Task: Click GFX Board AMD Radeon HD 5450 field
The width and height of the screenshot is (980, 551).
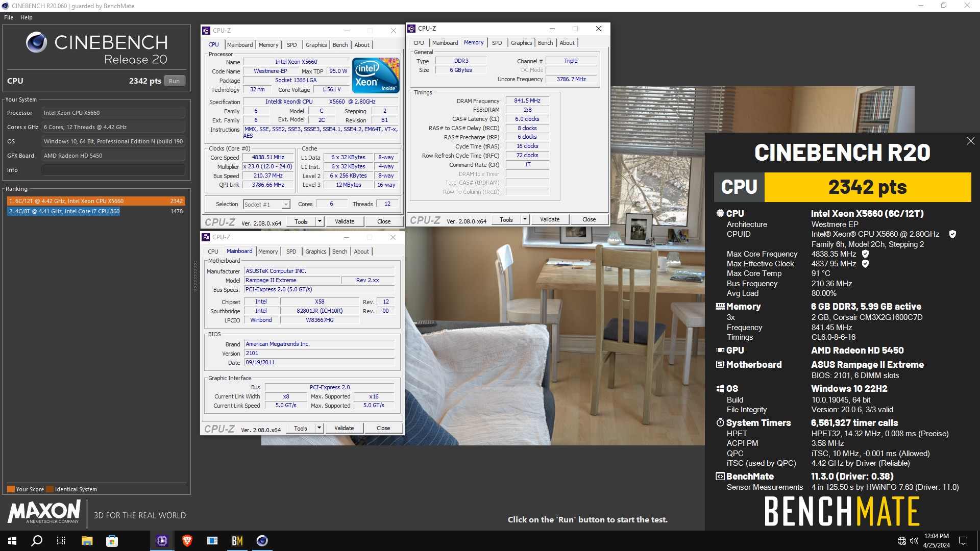Action: (x=113, y=156)
